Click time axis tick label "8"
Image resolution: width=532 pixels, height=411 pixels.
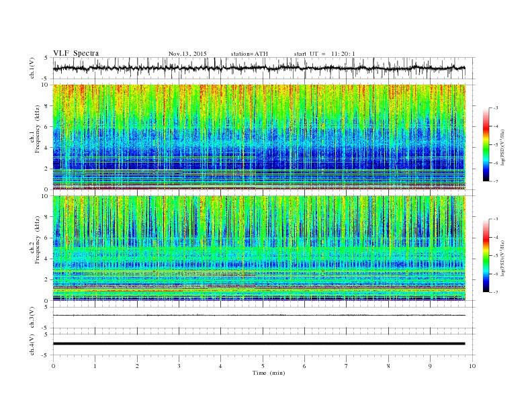point(388,366)
